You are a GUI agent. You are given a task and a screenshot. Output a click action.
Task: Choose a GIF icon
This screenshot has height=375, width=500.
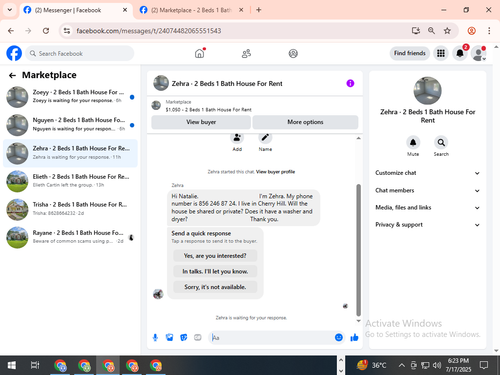click(198, 338)
